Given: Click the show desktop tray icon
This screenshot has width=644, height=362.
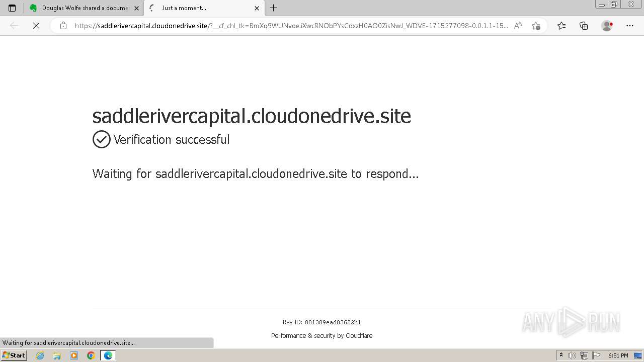Looking at the screenshot, I should click(x=637, y=355).
